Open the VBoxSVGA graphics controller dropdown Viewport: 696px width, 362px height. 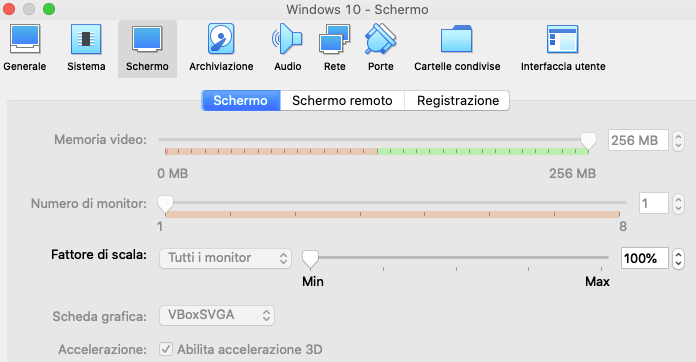point(217,315)
